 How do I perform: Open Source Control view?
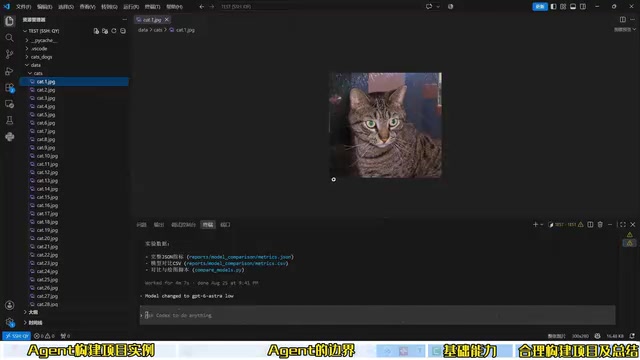click(9, 54)
